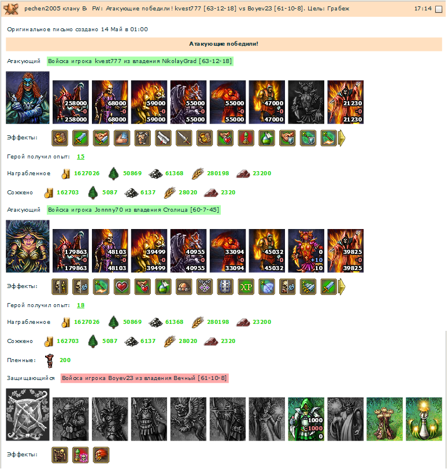Click the crossed-swords battle report icon
The image size is (448, 476).
point(11,9)
